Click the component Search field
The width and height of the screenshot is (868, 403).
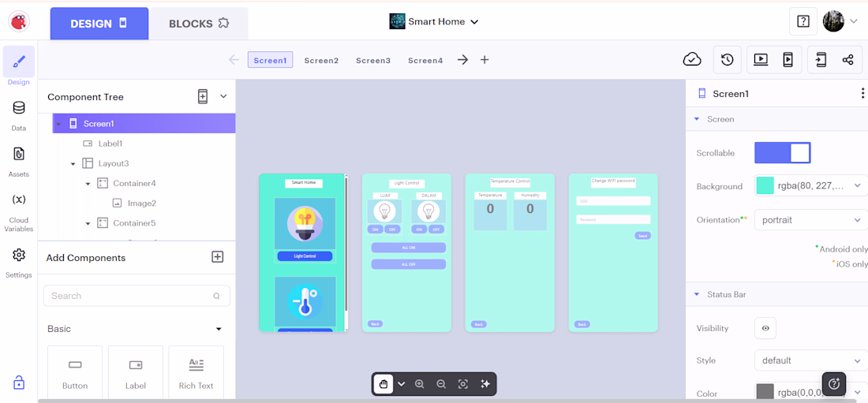(x=137, y=296)
